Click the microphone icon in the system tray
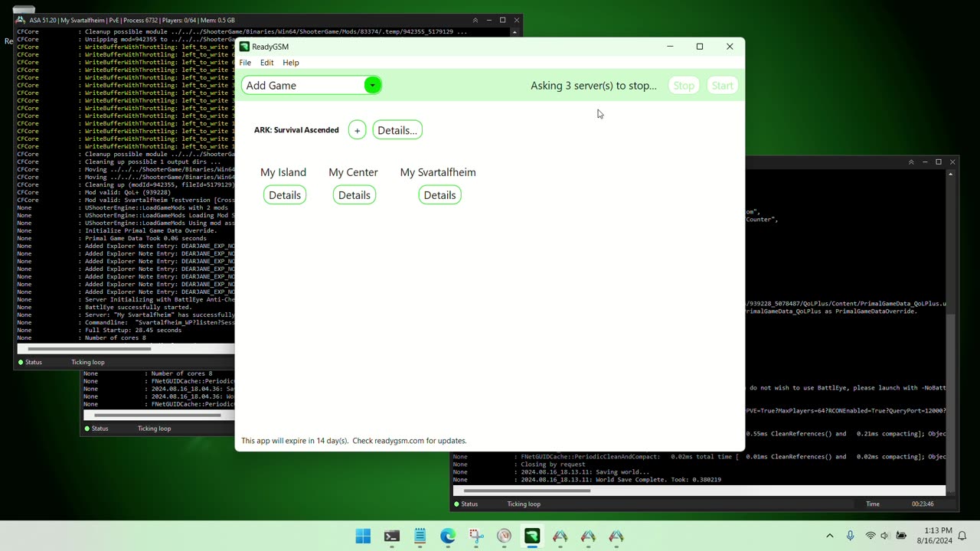Viewport: 980px width, 551px height. [850, 536]
